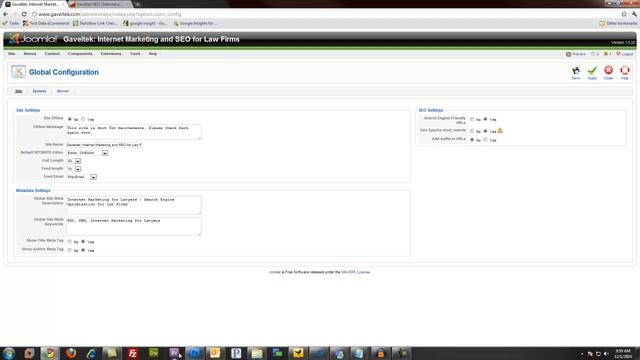Click into the Offline Message text area
This screenshot has height=360, width=640.
(133, 132)
